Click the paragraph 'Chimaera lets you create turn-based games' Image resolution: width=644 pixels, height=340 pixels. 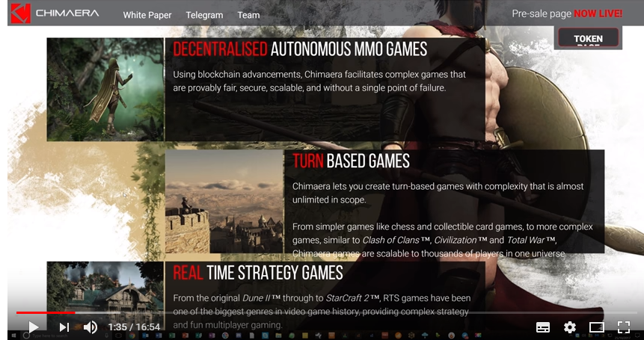point(438,193)
